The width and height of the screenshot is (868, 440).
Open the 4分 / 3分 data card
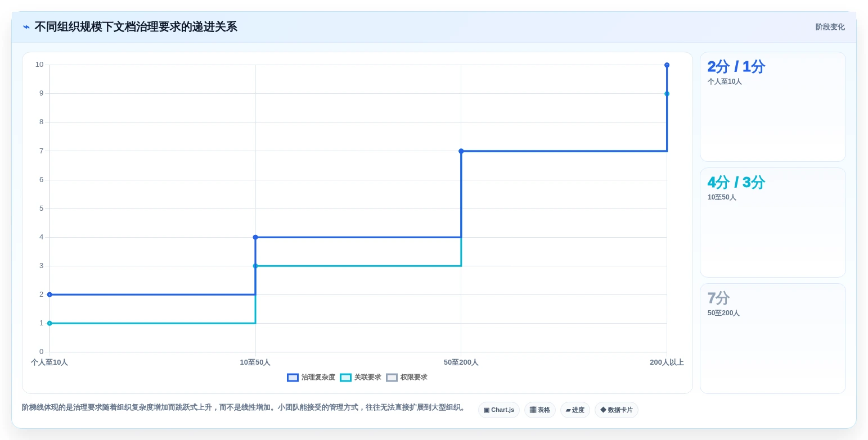(x=773, y=223)
